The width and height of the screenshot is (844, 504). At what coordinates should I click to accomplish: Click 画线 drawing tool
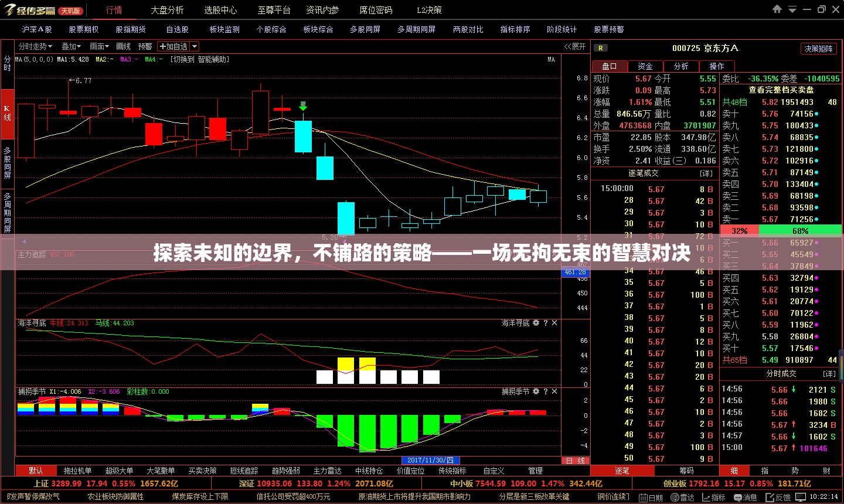(123, 46)
